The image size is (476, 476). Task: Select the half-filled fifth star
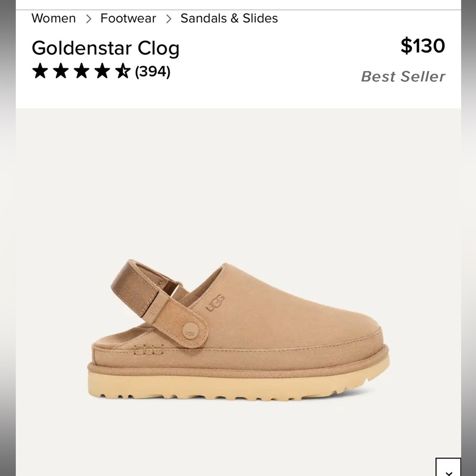pos(123,71)
